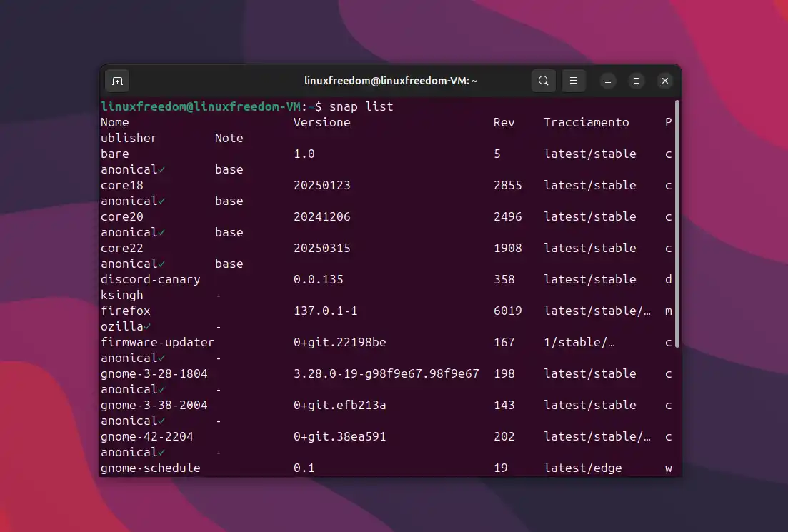The image size is (788, 532).
Task: Select the 'gnome-3-38-2004' package name
Action: pyautogui.click(x=154, y=405)
